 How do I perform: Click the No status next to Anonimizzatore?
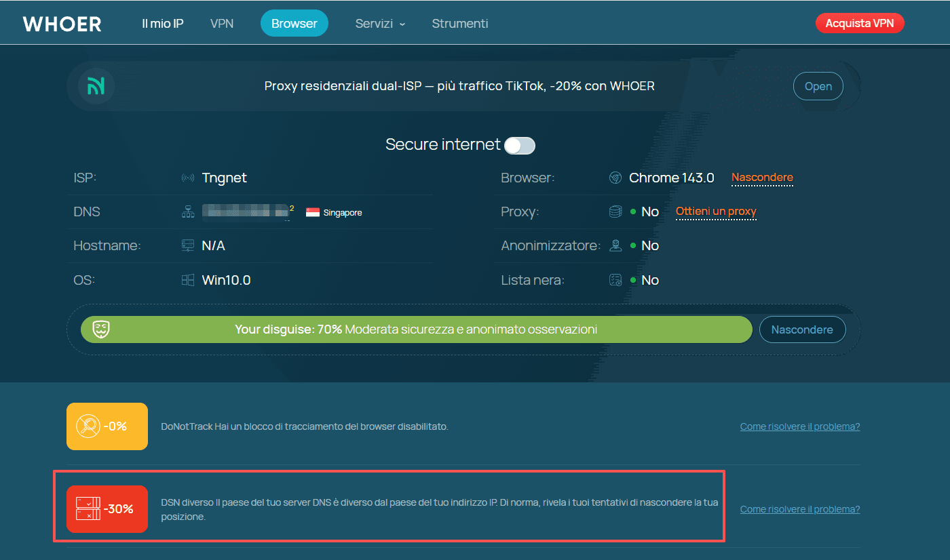[650, 246]
